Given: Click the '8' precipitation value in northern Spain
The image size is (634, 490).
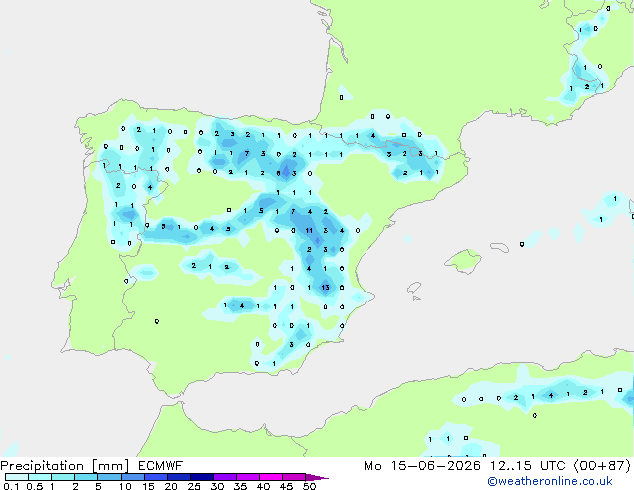Looking at the screenshot, I should (278, 173).
